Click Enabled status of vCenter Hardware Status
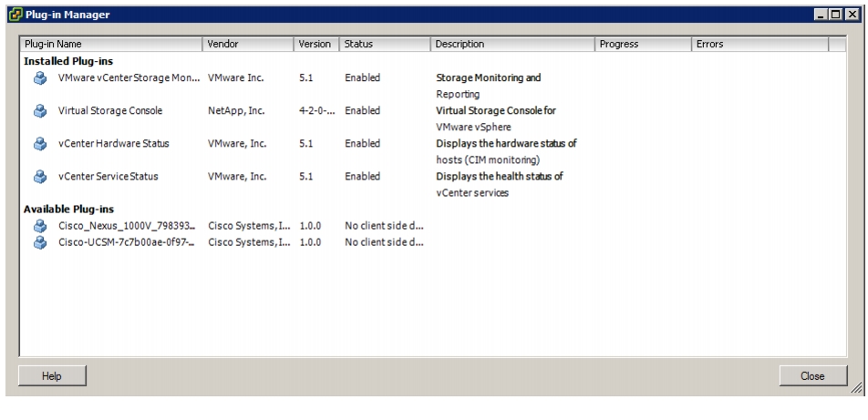 click(363, 143)
